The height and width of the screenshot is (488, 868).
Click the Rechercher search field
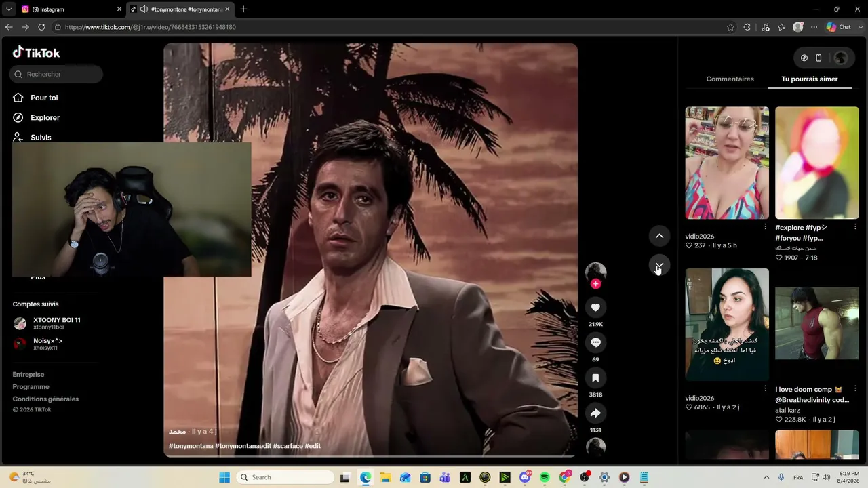56,74
